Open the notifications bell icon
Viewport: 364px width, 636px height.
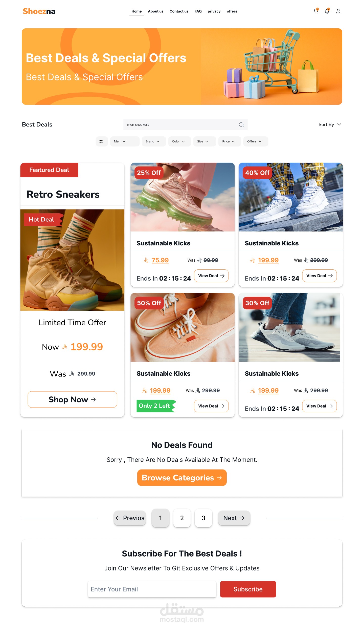[x=327, y=11]
